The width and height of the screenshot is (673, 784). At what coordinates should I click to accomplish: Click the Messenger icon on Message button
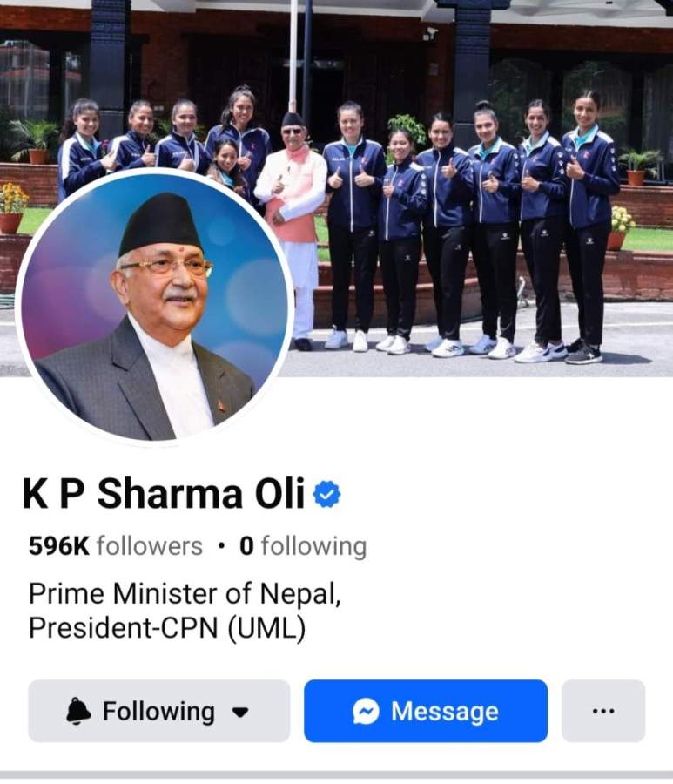click(366, 711)
